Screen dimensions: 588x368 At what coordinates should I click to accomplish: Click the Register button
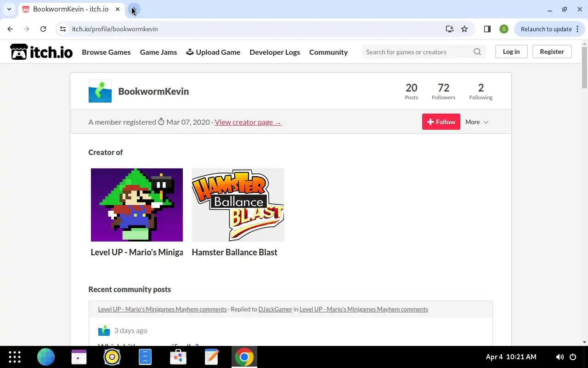click(x=552, y=52)
